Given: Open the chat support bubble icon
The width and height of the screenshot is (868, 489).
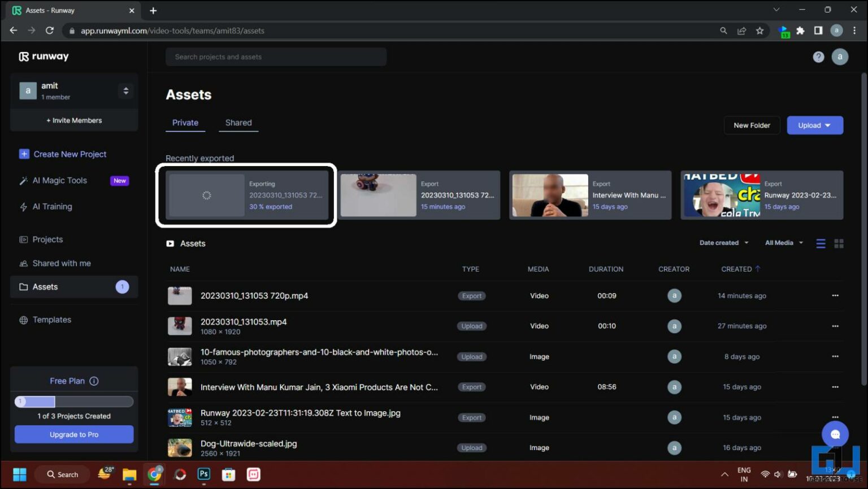Looking at the screenshot, I should point(835,434).
